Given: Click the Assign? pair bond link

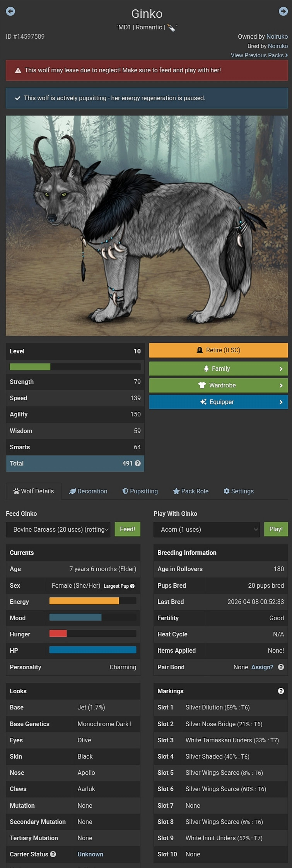Looking at the screenshot, I should click(x=262, y=667).
